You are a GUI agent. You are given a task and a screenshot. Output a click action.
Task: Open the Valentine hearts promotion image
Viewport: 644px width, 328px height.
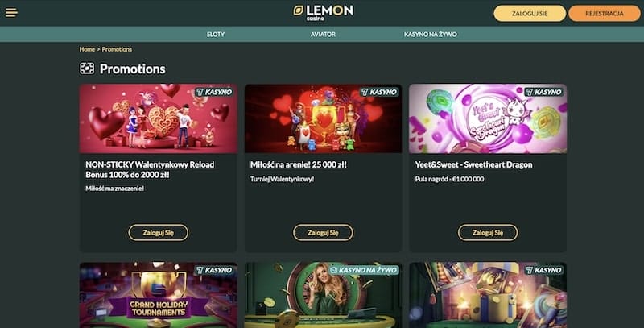click(x=158, y=118)
